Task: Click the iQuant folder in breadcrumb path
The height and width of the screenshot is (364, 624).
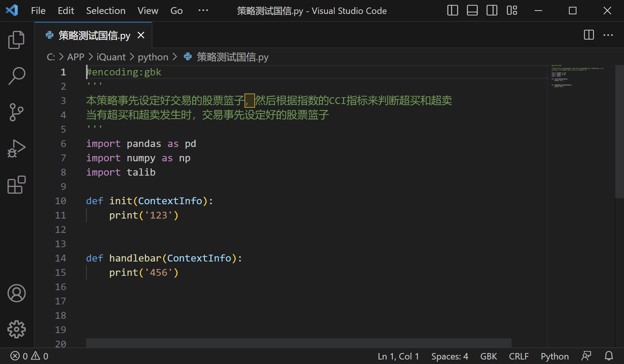Action: pos(111,57)
